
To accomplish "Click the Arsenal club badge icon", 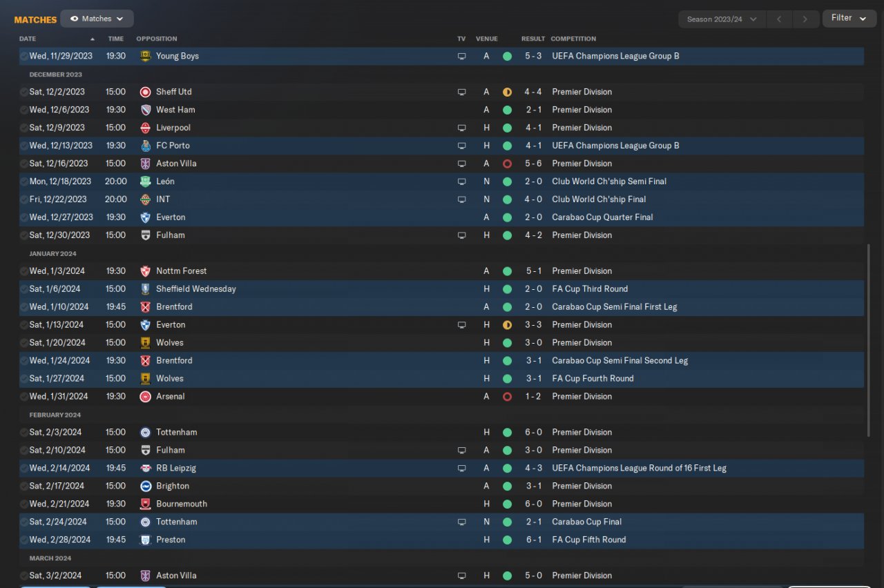I will (x=145, y=396).
